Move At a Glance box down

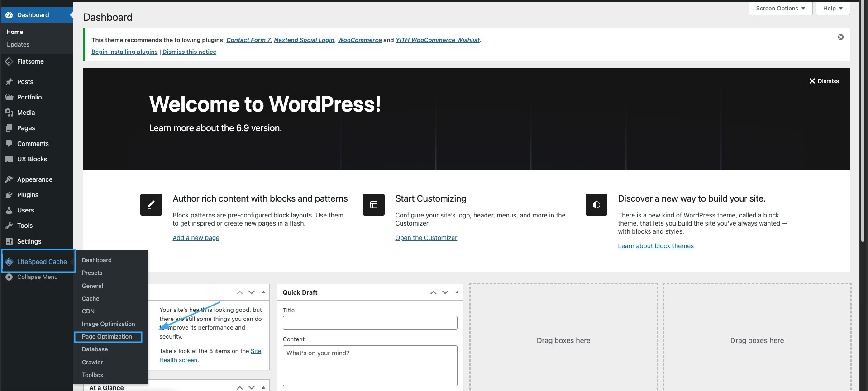252,388
